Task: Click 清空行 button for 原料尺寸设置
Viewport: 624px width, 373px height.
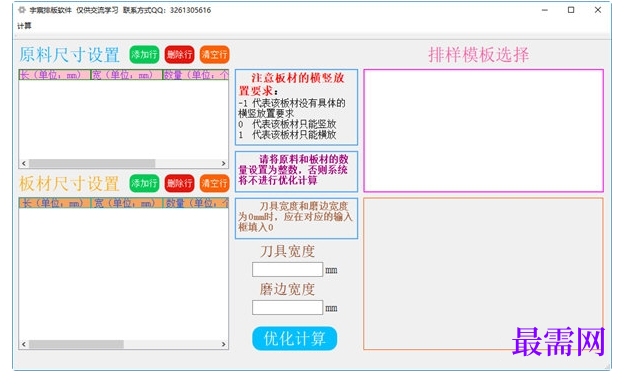Action: click(x=214, y=54)
